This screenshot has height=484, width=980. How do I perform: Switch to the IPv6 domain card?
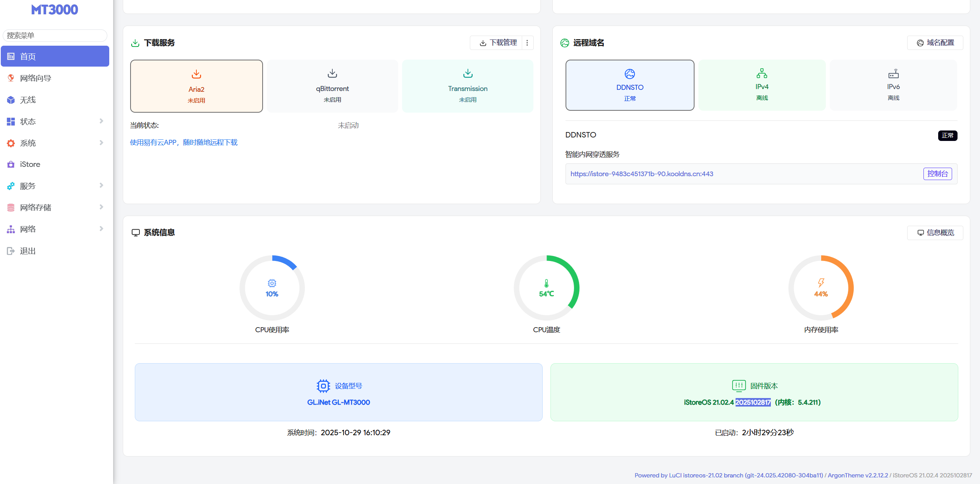coord(893,85)
